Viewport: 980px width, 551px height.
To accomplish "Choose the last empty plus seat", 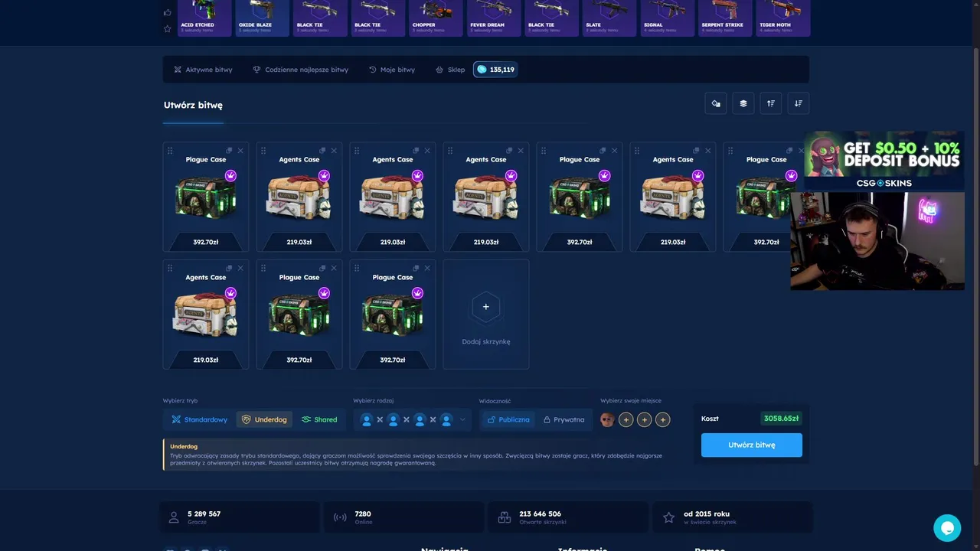I will point(663,419).
